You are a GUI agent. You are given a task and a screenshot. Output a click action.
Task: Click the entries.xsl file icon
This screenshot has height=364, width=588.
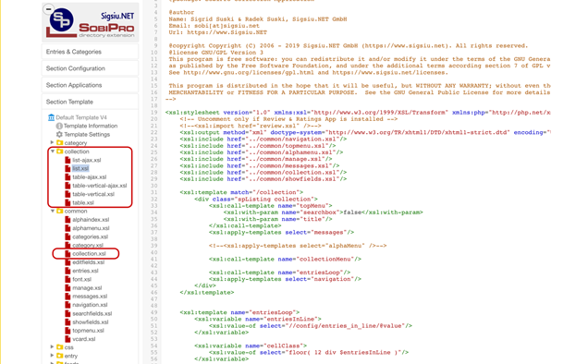point(67,271)
